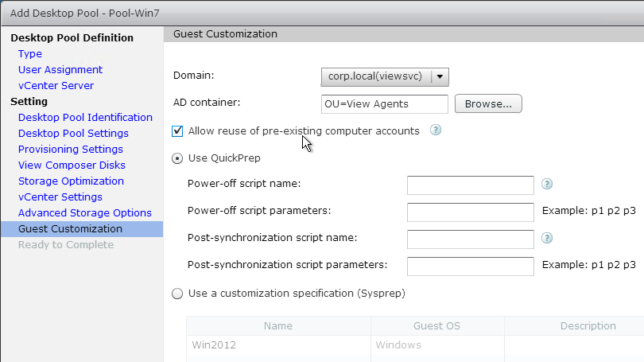644x362 pixels.
Task: Open help icon beside Power-off script name
Action: click(x=547, y=184)
